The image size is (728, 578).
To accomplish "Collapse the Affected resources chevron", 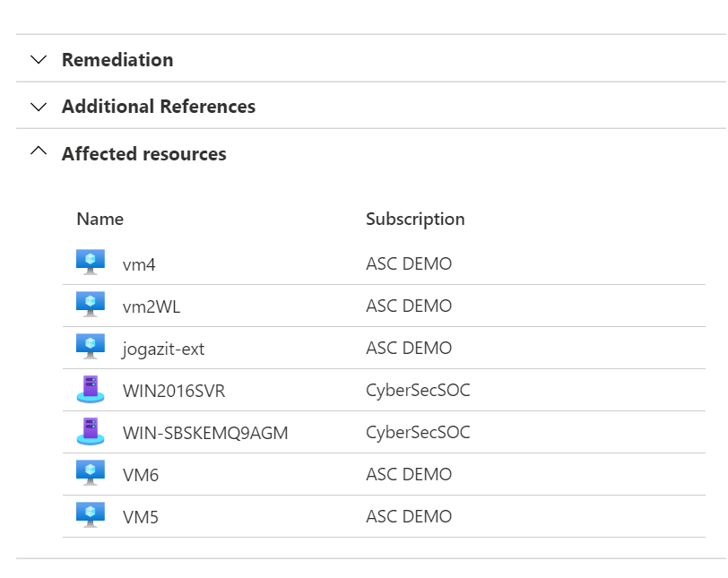I will [39, 151].
